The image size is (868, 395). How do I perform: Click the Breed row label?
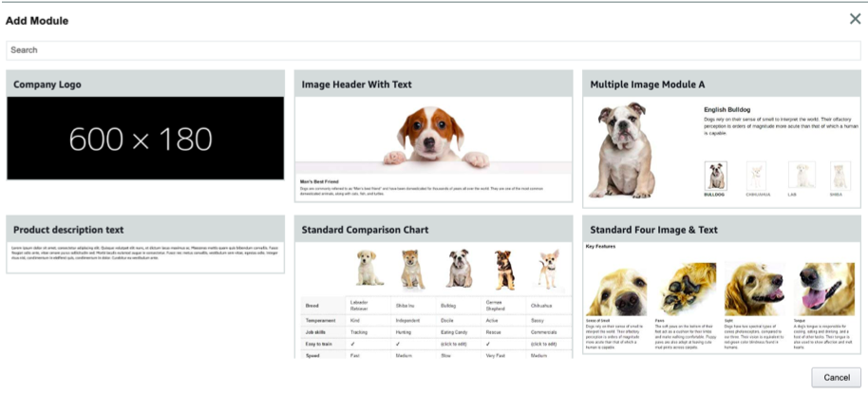click(x=312, y=306)
